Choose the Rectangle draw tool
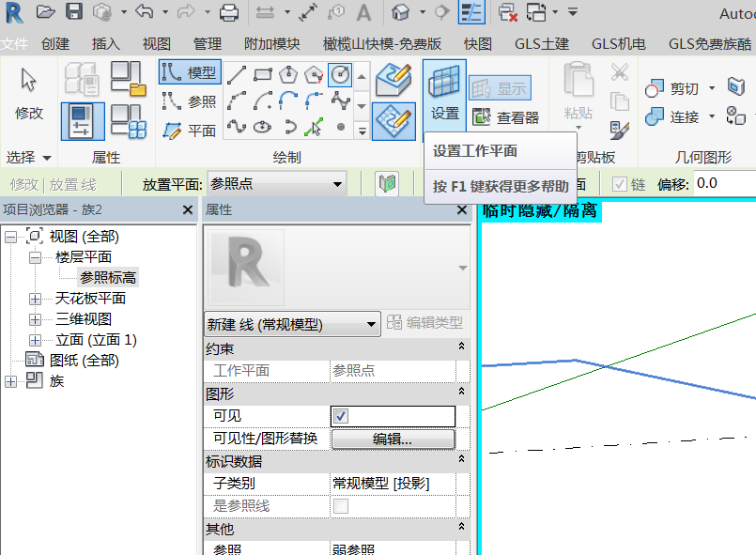This screenshot has width=756, height=555. click(x=262, y=75)
